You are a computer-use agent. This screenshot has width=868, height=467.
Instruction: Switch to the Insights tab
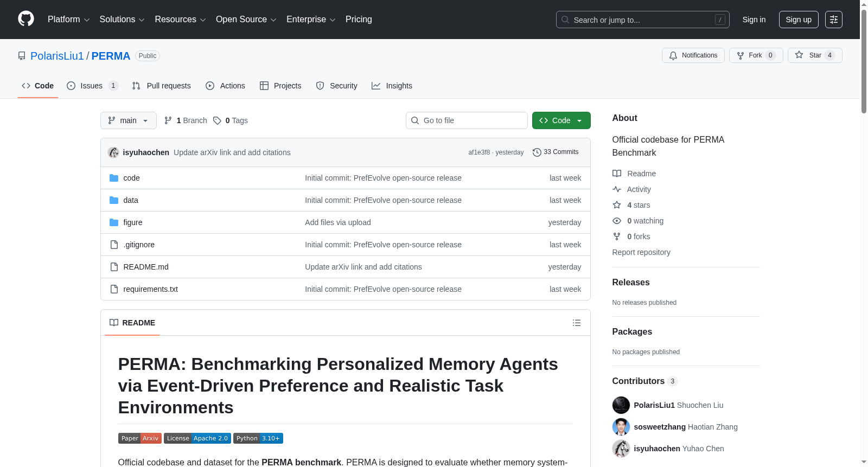click(392, 86)
